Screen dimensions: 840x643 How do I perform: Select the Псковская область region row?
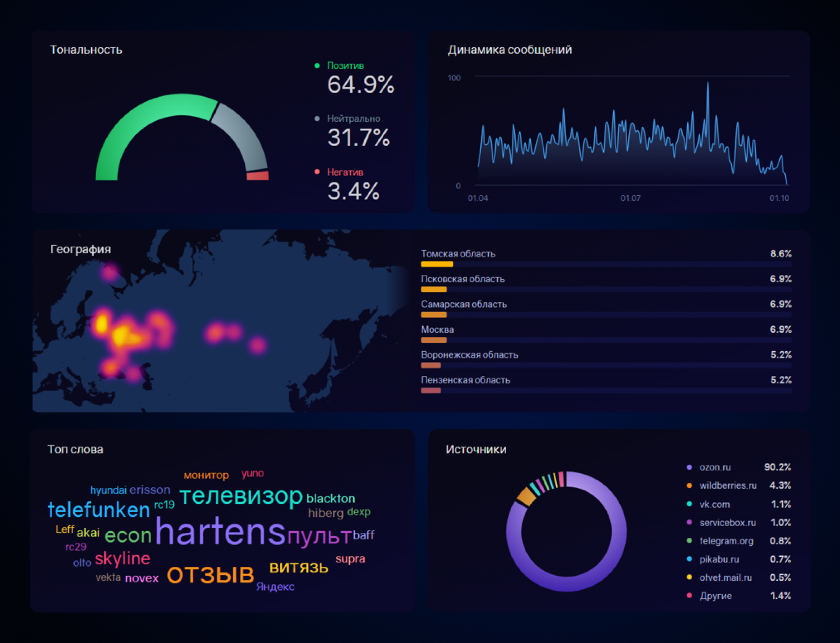click(x=606, y=284)
